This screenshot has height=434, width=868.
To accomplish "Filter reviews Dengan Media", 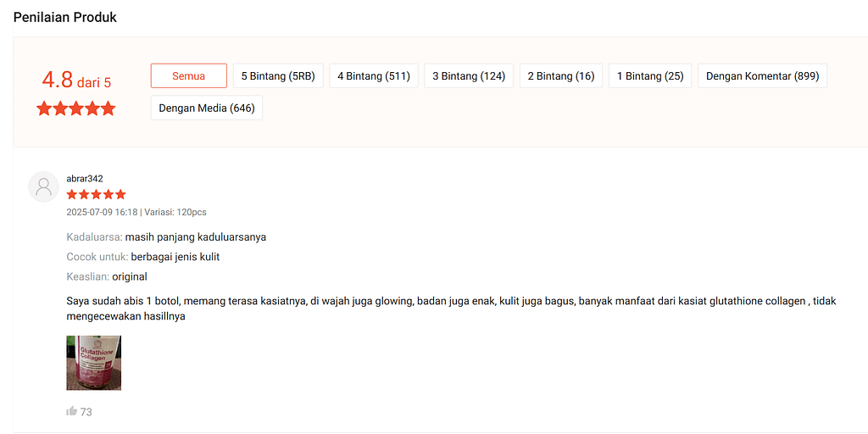I will click(207, 108).
